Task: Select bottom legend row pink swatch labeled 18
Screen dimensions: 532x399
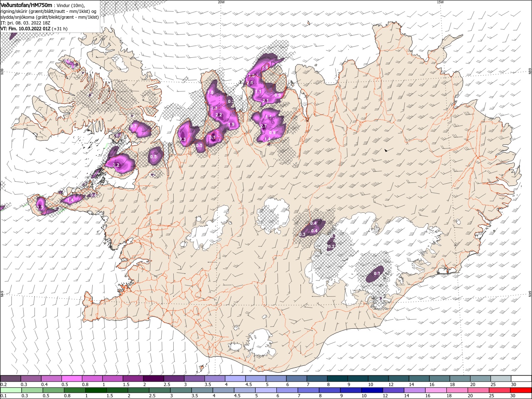Action: pyautogui.click(x=457, y=390)
